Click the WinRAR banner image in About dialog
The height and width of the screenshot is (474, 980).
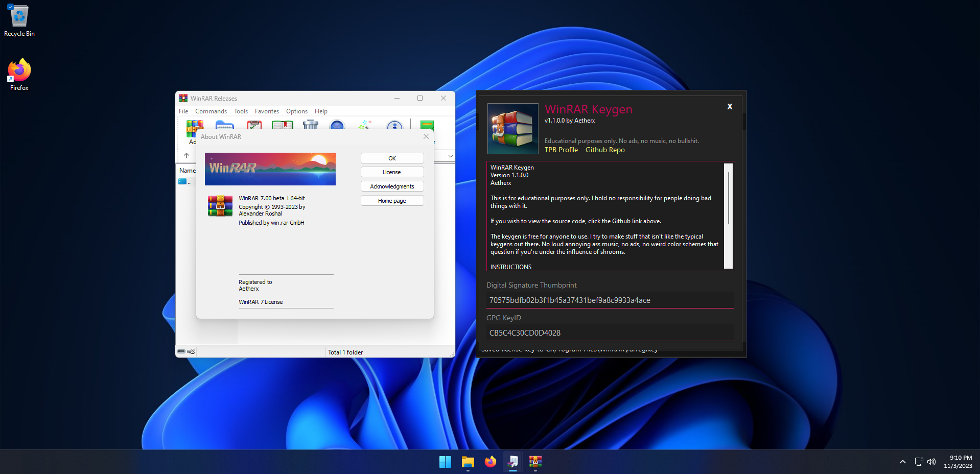point(270,169)
